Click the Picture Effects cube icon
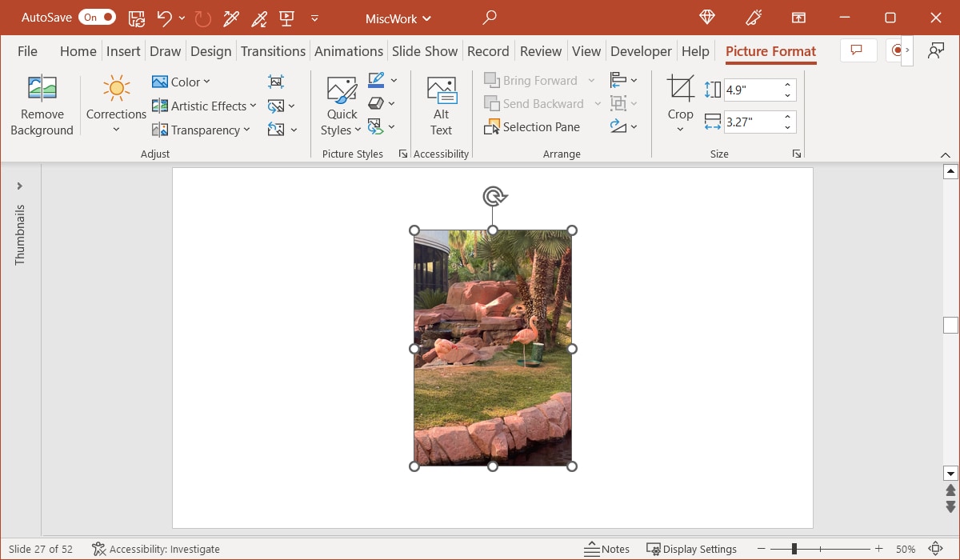The width and height of the screenshot is (960, 560). click(378, 102)
